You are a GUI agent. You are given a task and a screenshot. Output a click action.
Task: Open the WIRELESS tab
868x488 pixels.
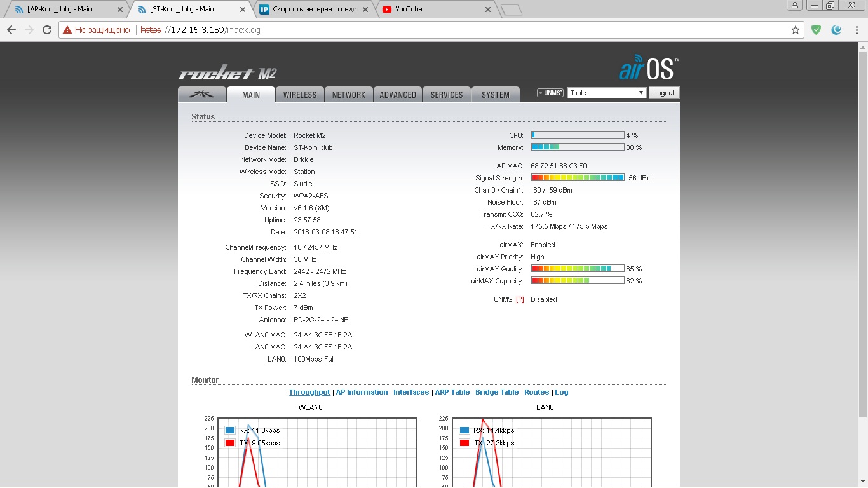pyautogui.click(x=300, y=95)
